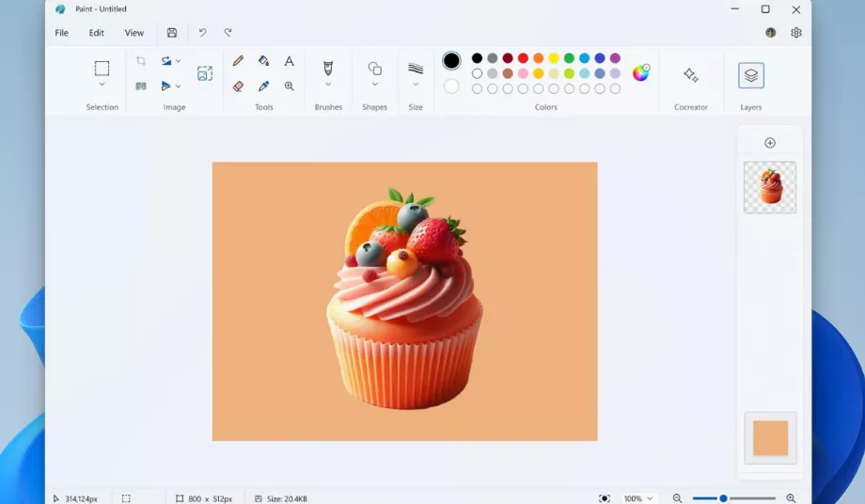
Task: Select the cupcake layer thumbnail
Action: 770,187
